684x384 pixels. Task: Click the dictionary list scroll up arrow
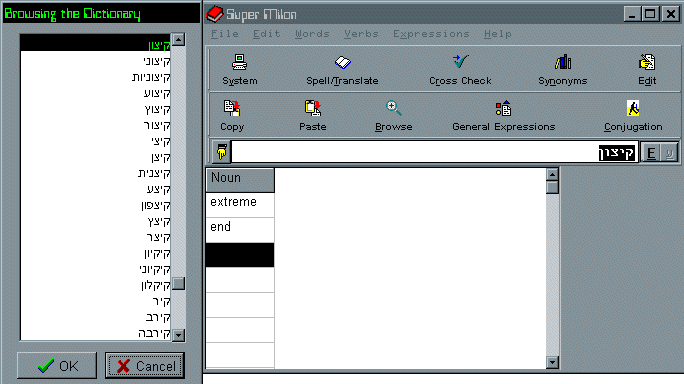(178, 40)
